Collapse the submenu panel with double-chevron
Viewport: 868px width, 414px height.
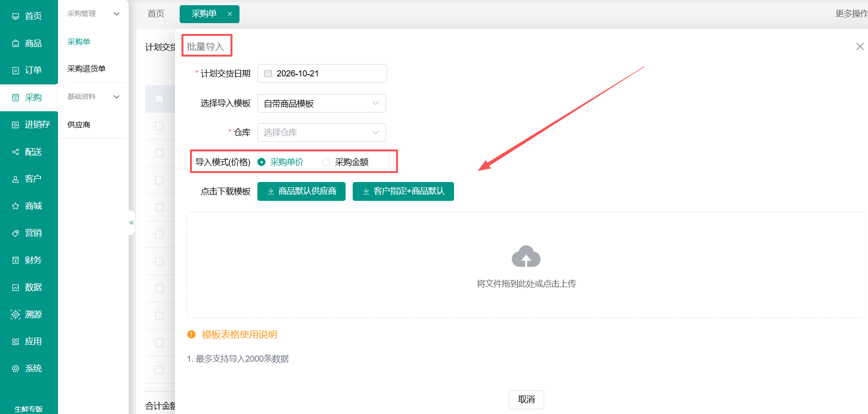point(132,223)
